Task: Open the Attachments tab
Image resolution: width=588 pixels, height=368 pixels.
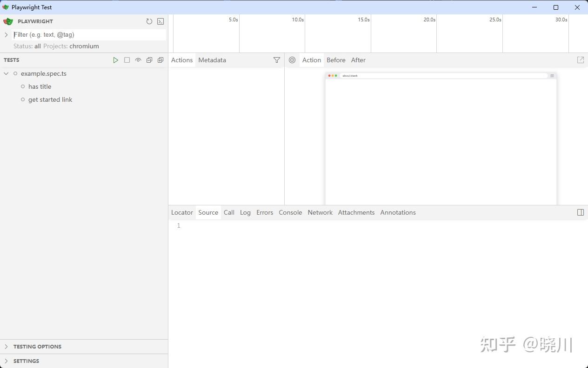Action: [356, 212]
